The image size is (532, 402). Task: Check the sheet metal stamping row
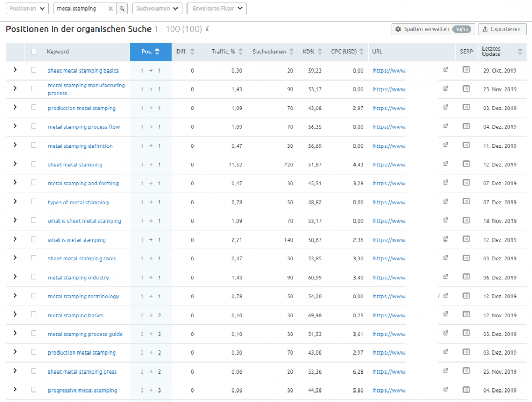coord(33,164)
